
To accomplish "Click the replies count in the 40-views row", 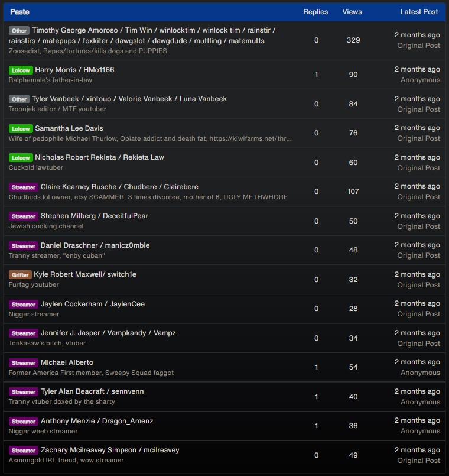I will (317, 397).
